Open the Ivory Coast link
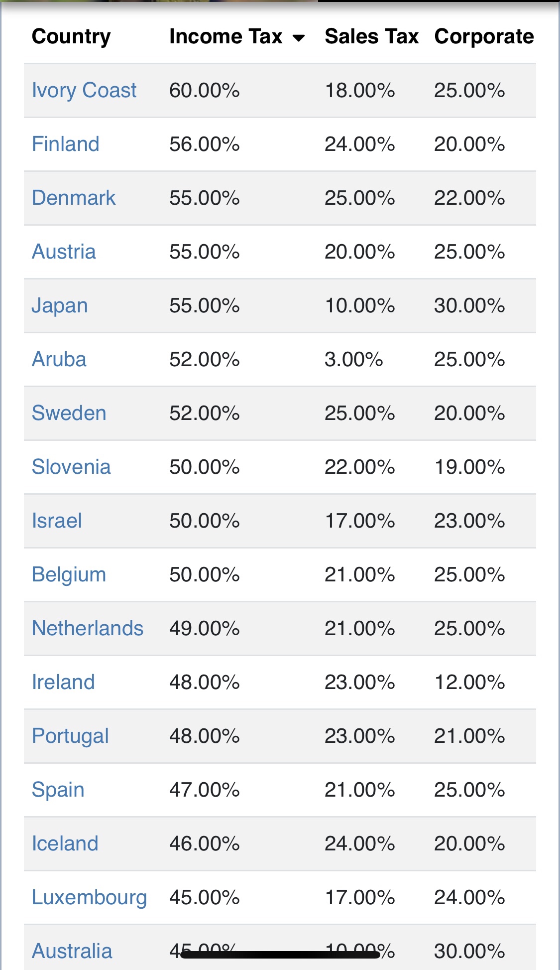This screenshot has height=970, width=560. (x=84, y=90)
